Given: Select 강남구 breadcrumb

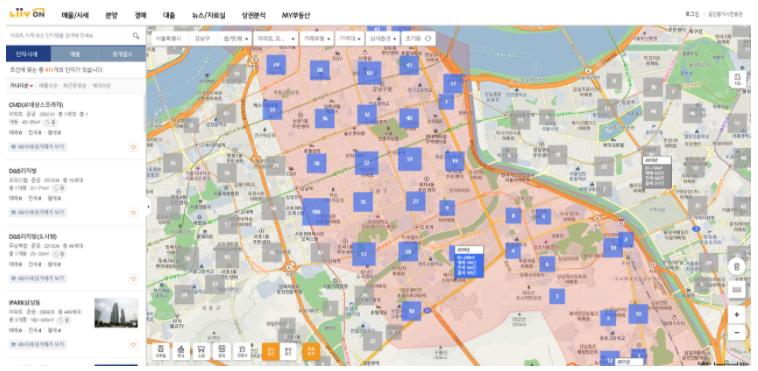Looking at the screenshot, I should (203, 39).
